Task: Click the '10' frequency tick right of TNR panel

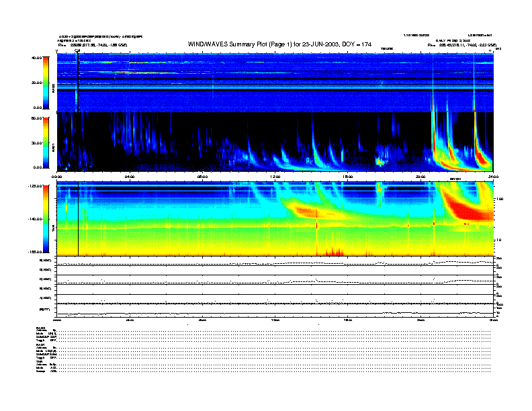Action: pyautogui.click(x=498, y=240)
